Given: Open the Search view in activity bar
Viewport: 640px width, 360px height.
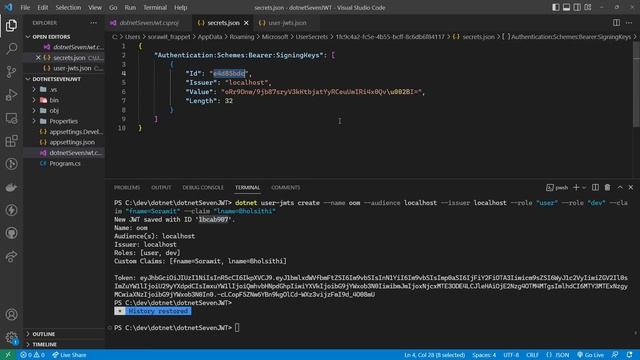Looking at the screenshot, I should point(11,49).
